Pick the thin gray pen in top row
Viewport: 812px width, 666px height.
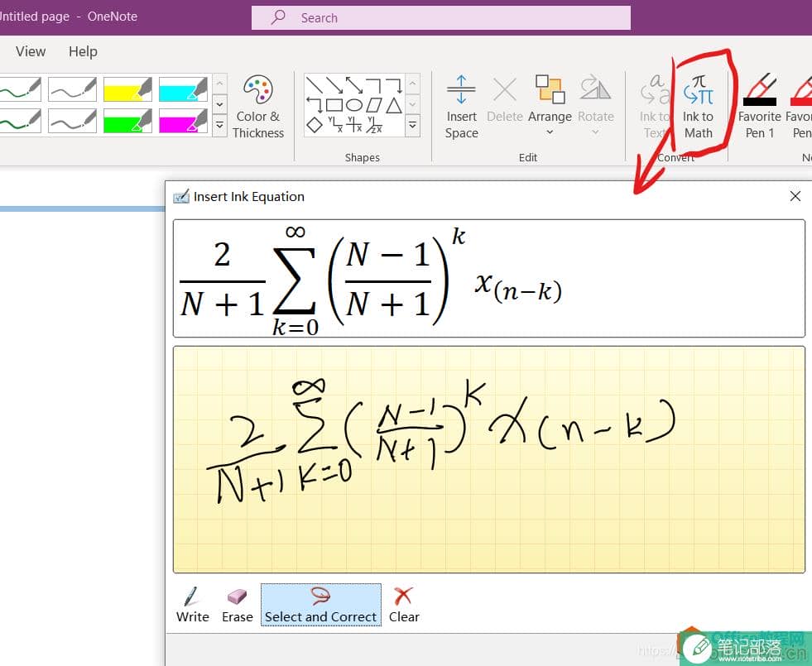(72, 89)
